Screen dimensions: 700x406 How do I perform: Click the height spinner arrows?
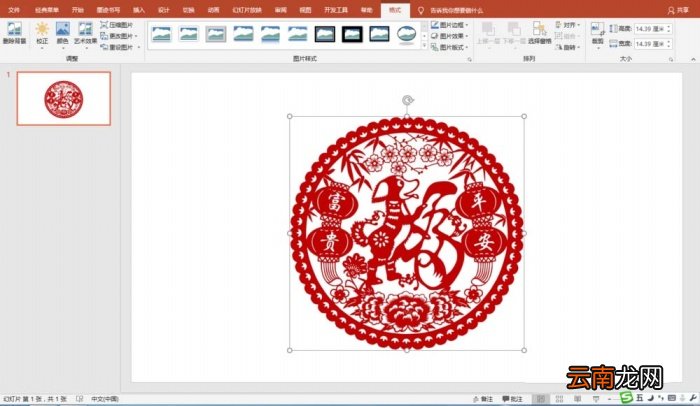point(669,29)
